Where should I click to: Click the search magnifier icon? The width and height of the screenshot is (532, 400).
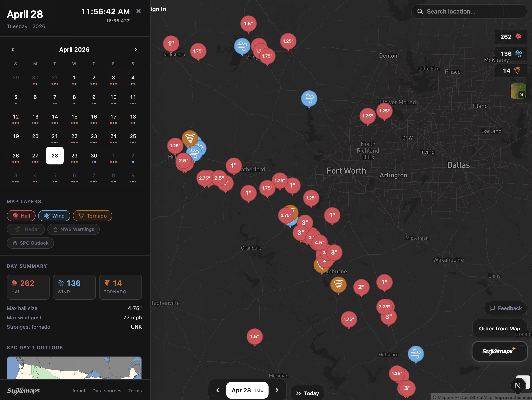tap(420, 12)
